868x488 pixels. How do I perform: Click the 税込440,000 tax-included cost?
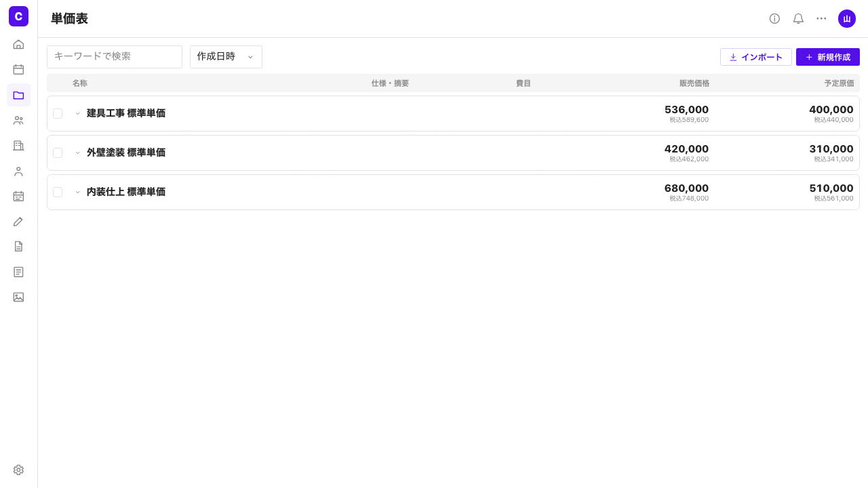click(x=834, y=120)
